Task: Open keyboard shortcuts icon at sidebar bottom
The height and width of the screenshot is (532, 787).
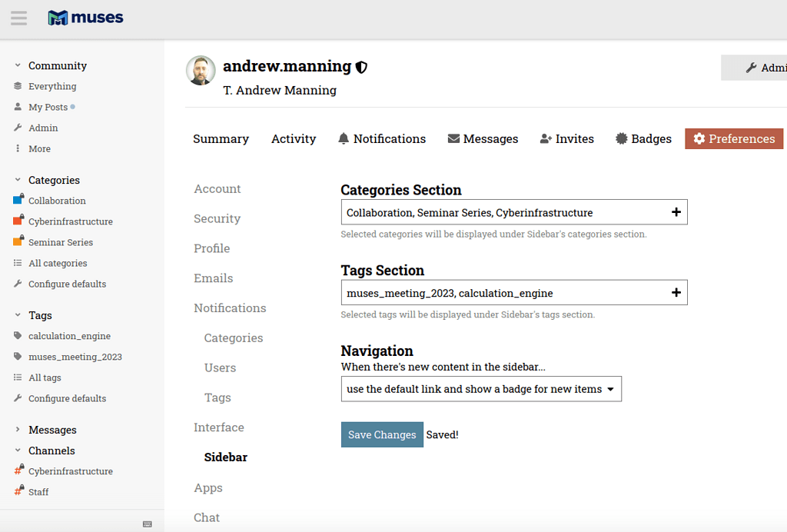Action: (x=147, y=524)
